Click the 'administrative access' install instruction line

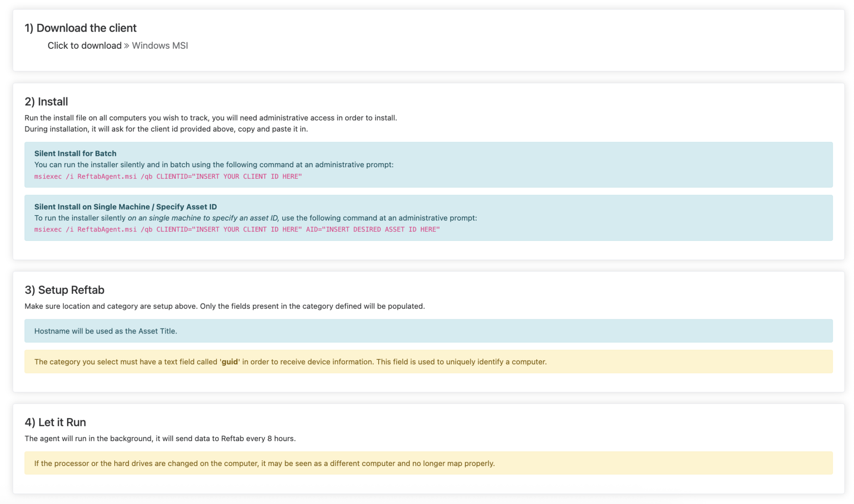[x=211, y=118]
